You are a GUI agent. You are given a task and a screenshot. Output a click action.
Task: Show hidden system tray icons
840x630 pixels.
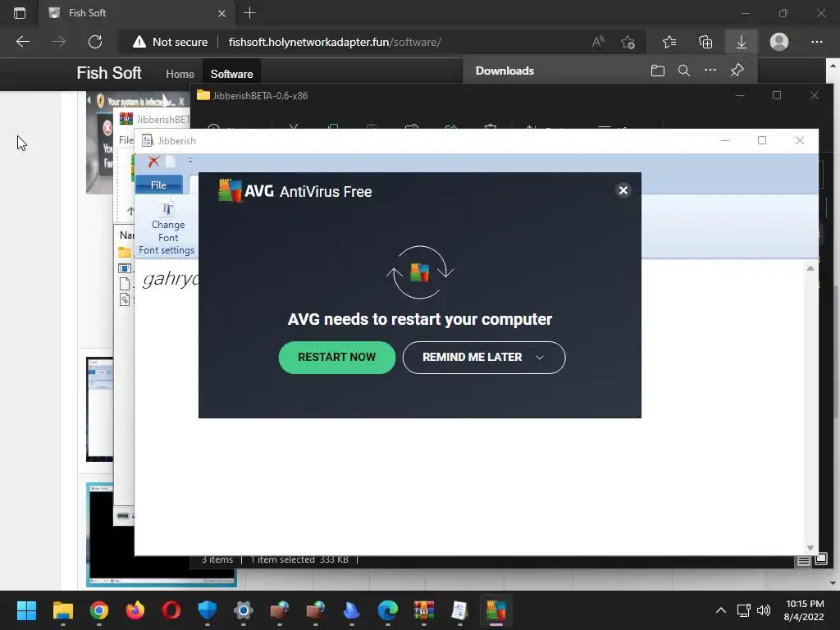tap(721, 610)
